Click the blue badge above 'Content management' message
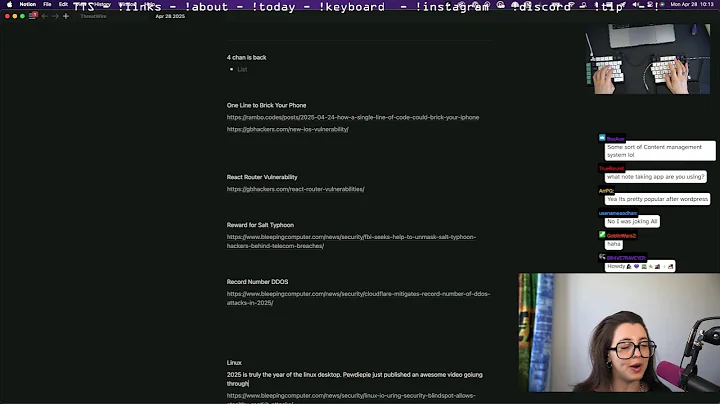720x404 pixels. click(x=602, y=137)
